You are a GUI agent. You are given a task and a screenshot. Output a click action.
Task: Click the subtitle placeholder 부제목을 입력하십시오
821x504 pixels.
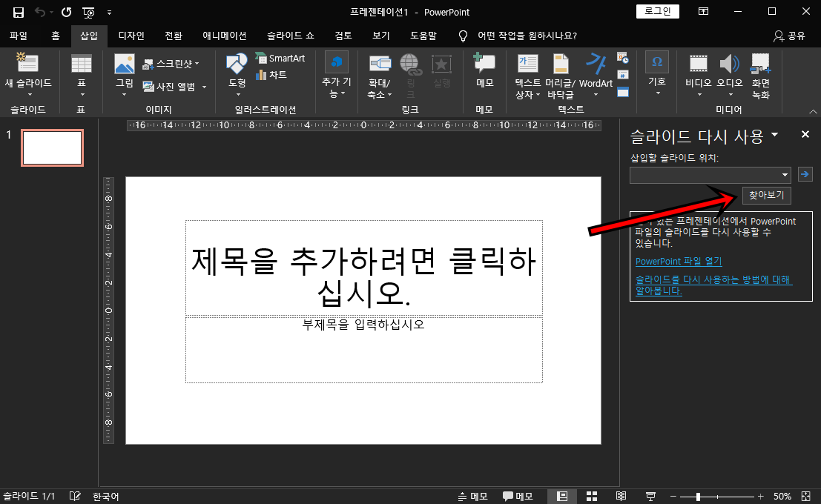(x=364, y=350)
